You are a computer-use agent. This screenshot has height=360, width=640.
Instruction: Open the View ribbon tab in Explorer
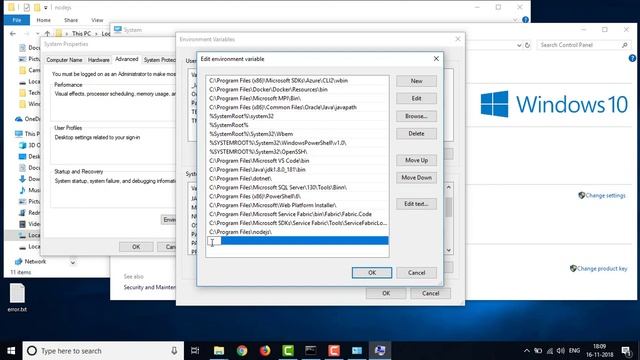97,20
